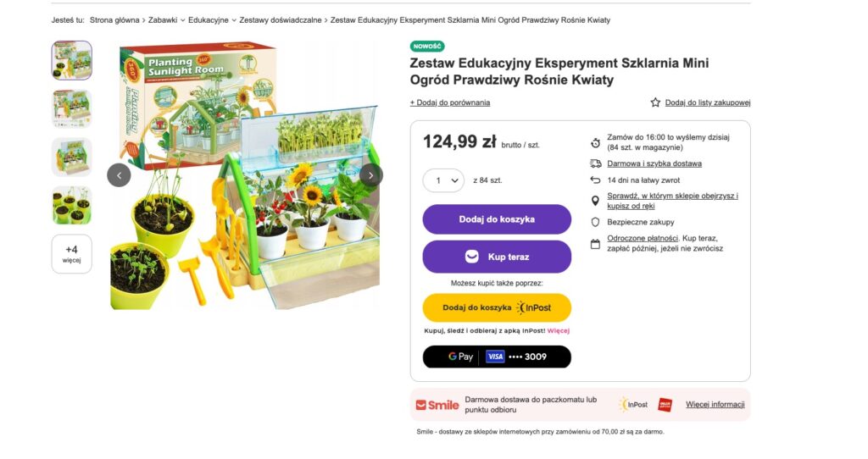Click the location pin icon
Viewport: 868px width, 459px height.
(x=596, y=201)
